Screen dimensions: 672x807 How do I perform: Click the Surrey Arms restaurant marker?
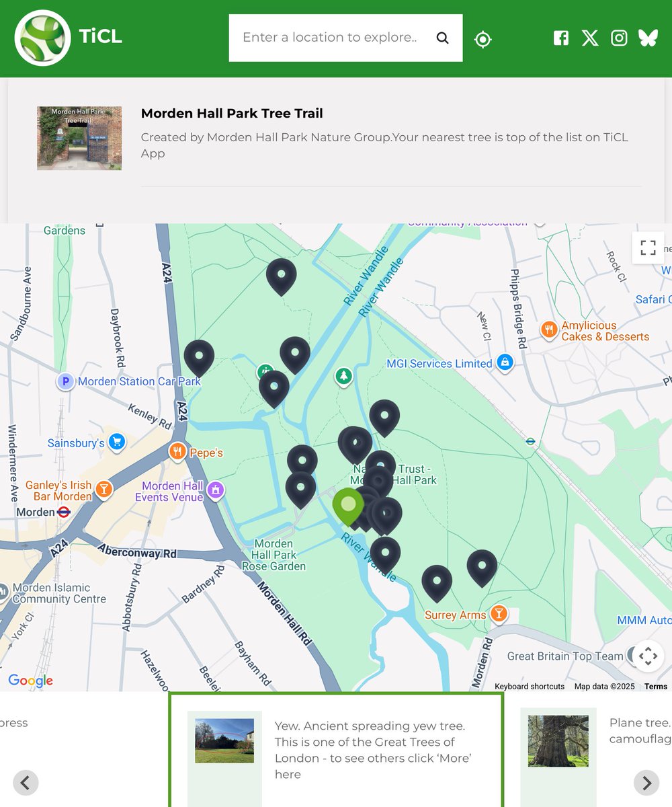(x=499, y=614)
